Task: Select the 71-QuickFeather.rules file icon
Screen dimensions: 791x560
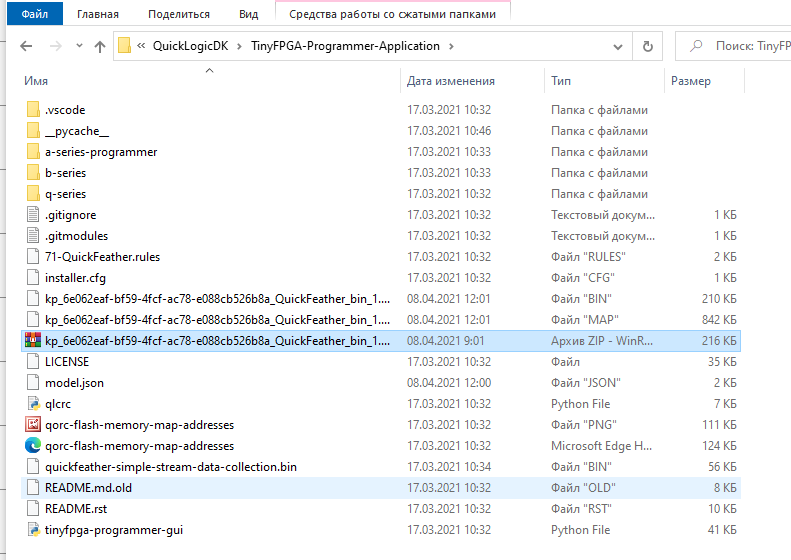Action: pyautogui.click(x=33, y=257)
